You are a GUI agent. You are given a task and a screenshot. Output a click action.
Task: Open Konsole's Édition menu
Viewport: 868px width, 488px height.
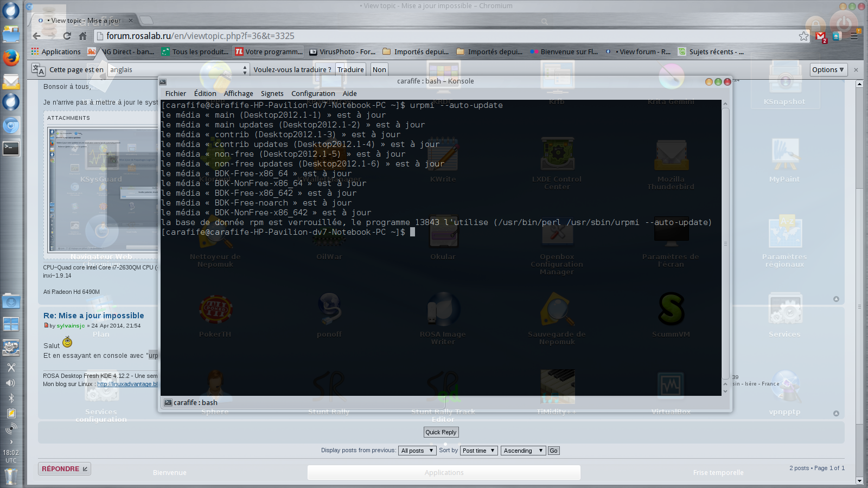[x=205, y=93]
